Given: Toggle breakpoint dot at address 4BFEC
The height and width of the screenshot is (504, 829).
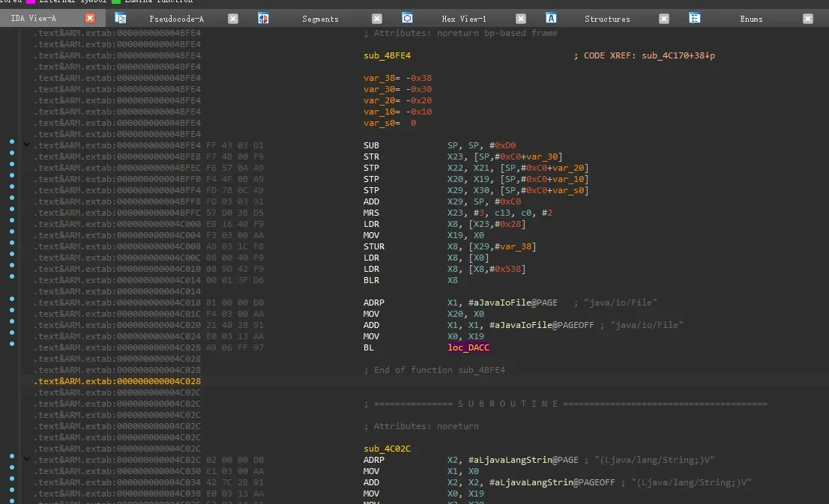Looking at the screenshot, I should click(12, 164).
